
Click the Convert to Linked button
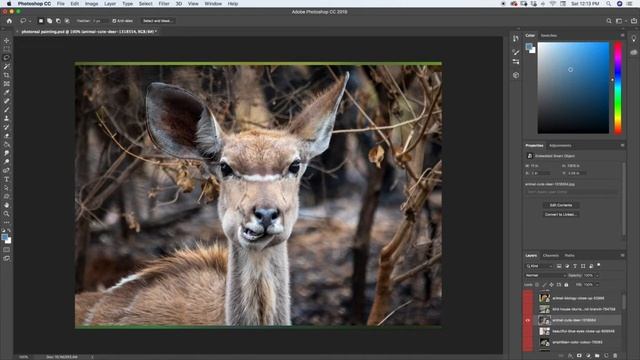561,214
